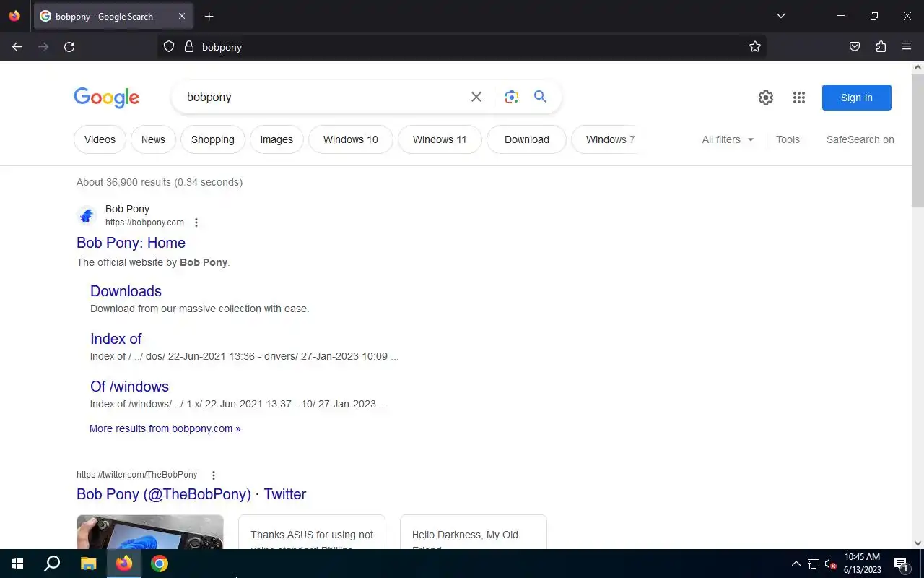Open the Windows Start menu
This screenshot has width=924, height=578.
[x=17, y=564]
